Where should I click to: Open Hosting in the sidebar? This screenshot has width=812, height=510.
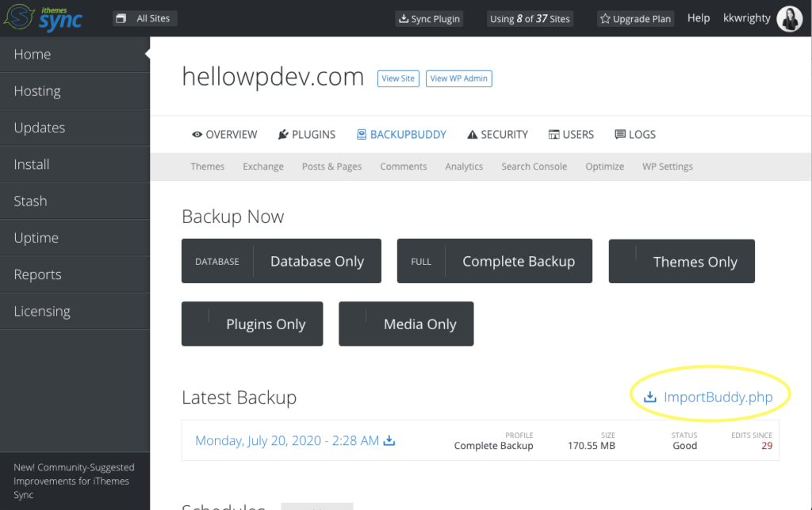pyautogui.click(x=75, y=91)
